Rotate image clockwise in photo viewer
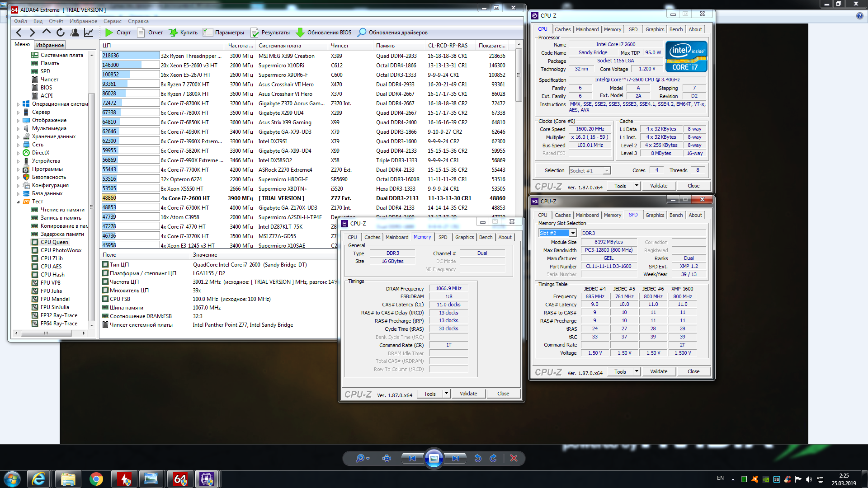 click(493, 458)
